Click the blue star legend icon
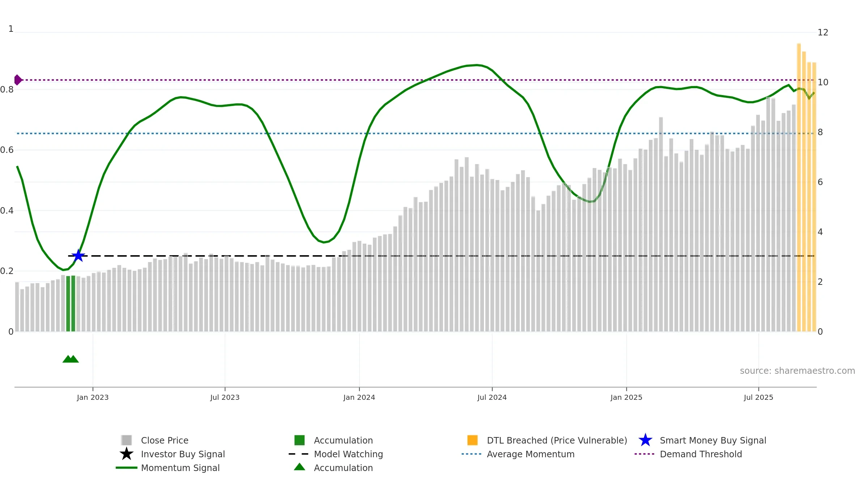Viewport: 868px width, 488px height. point(645,440)
